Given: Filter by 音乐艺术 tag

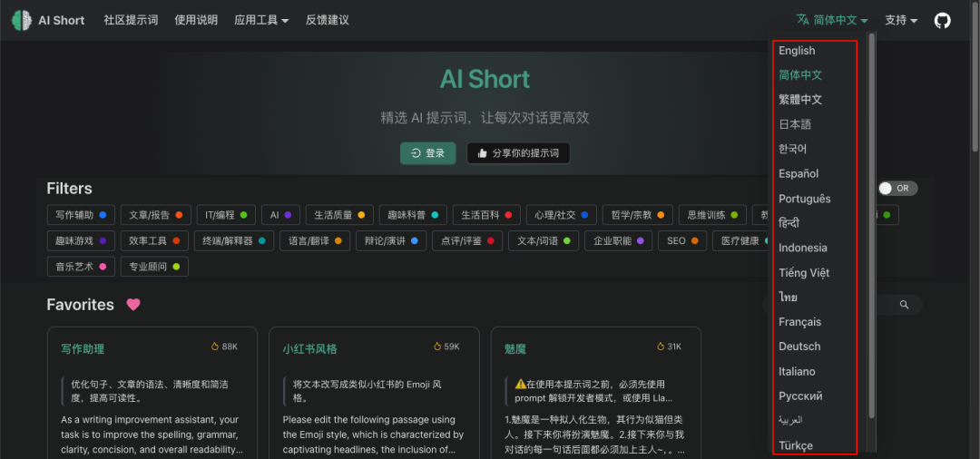Looking at the screenshot, I should (x=82, y=266).
